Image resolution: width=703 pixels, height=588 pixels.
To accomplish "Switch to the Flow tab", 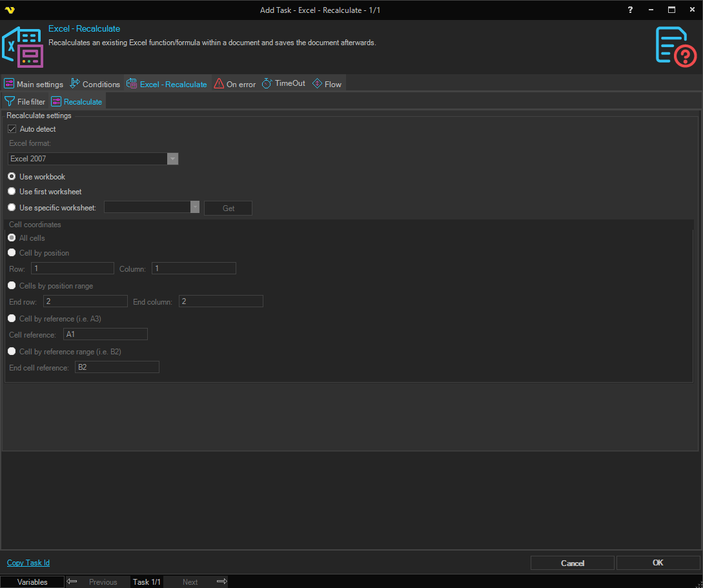I will point(327,84).
